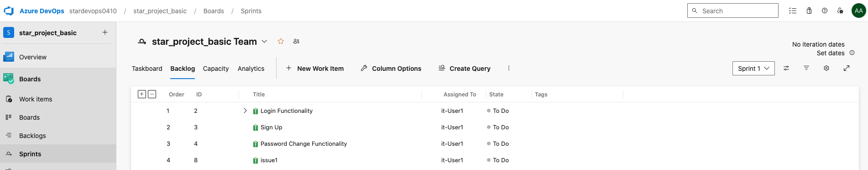Image resolution: width=868 pixels, height=170 pixels.
Task: Sort by the Order column header
Action: click(177, 95)
